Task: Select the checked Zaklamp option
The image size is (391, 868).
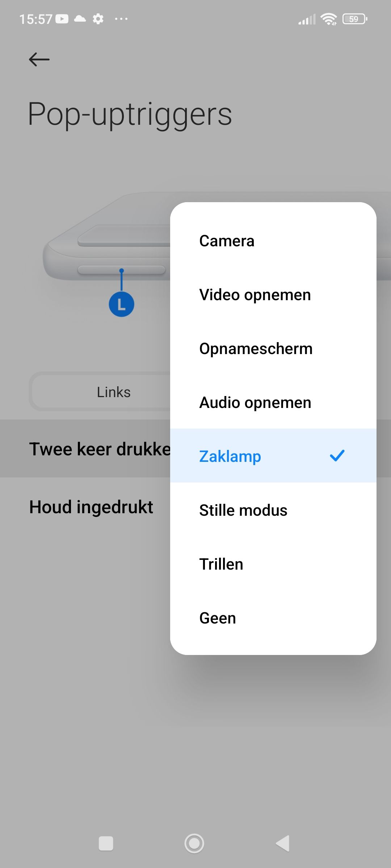Action: (x=273, y=456)
